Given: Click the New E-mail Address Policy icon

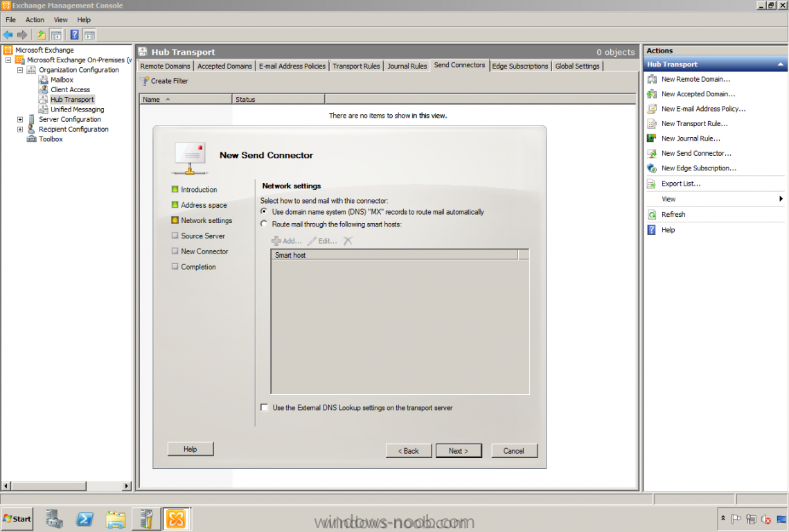Looking at the screenshot, I should tap(652, 109).
